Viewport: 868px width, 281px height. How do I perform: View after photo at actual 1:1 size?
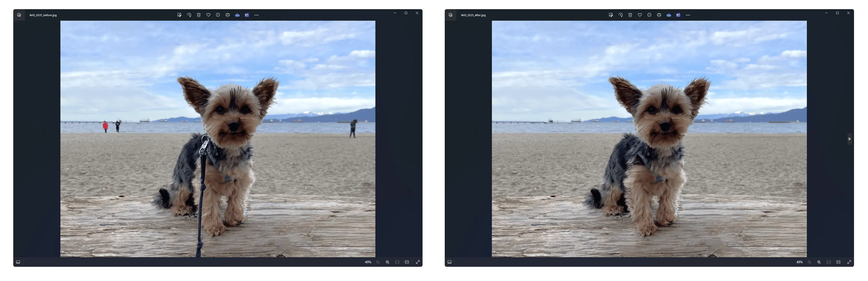coord(838,262)
